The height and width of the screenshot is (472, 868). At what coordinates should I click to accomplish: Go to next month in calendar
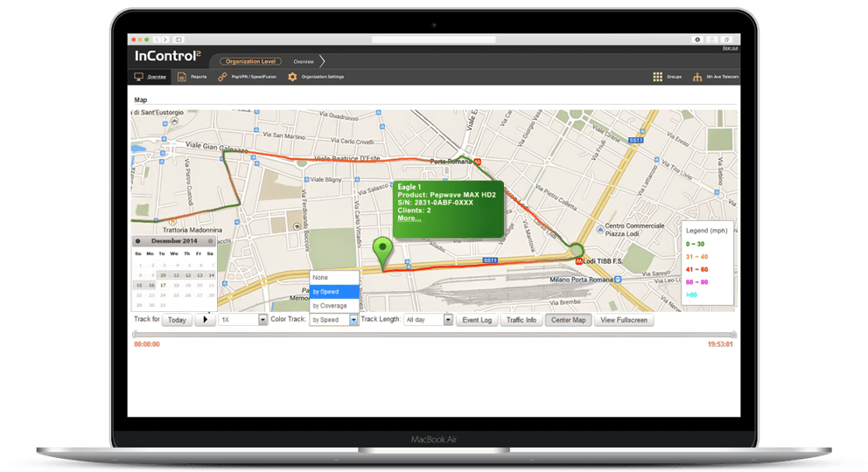pos(210,241)
